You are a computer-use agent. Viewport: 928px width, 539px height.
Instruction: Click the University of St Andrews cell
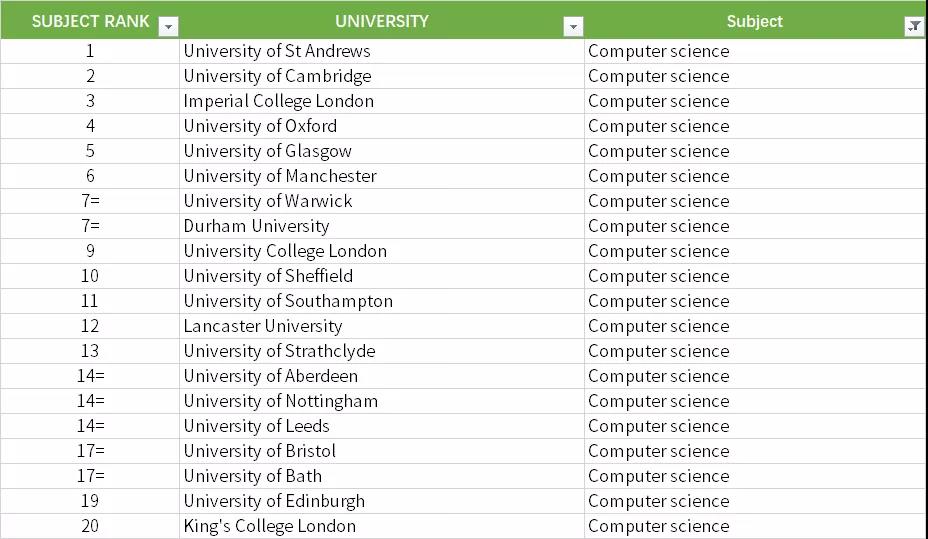pyautogui.click(x=277, y=51)
